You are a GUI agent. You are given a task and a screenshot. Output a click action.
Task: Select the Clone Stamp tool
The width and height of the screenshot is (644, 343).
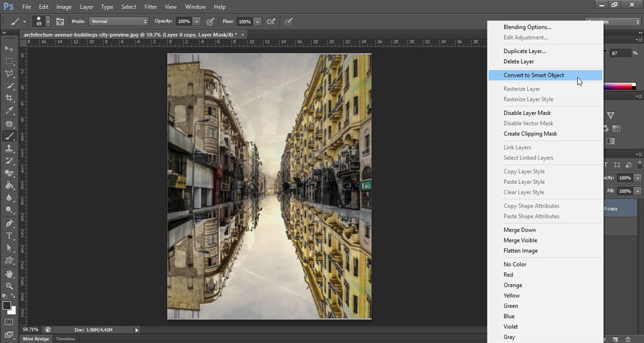[9, 149]
